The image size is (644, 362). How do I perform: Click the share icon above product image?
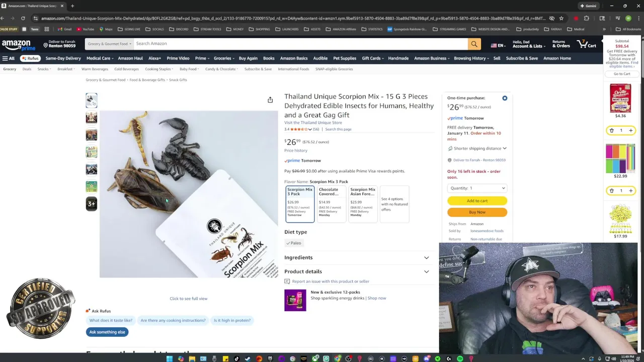coord(270,100)
